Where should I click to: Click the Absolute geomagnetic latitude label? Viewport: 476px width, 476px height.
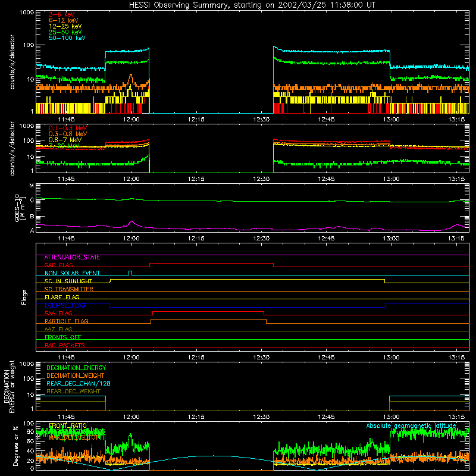pyautogui.click(x=411, y=426)
